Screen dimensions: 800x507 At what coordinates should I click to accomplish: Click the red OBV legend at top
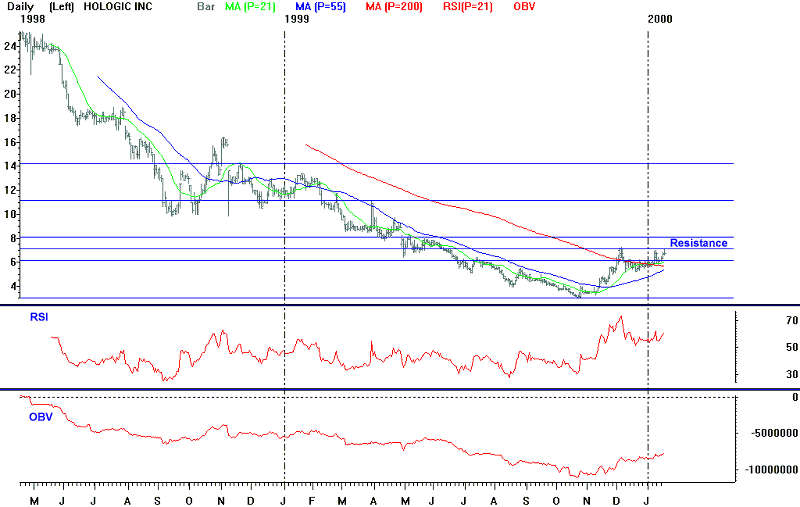point(524,7)
